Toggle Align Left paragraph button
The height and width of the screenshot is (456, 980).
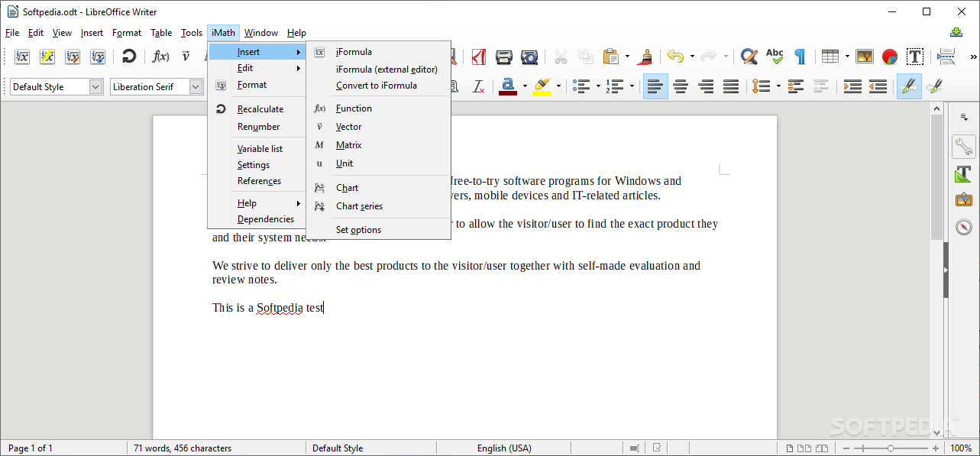tap(655, 86)
